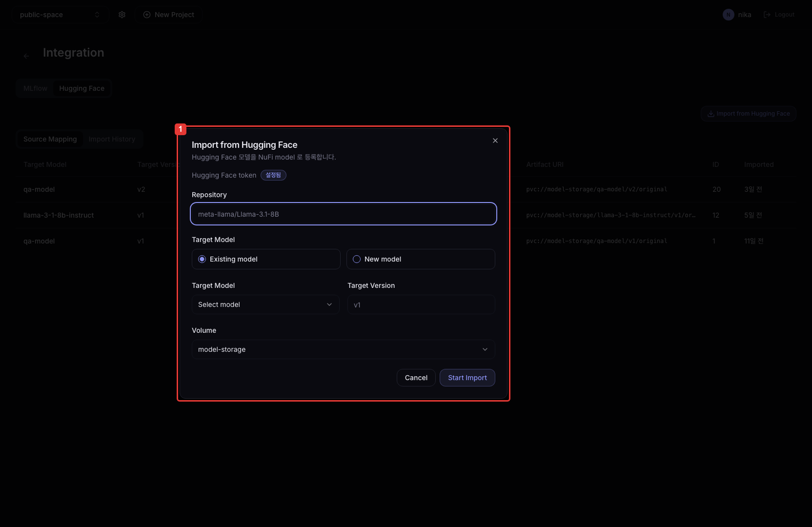Click the Target Model column header in table
This screenshot has height=527, width=812.
click(45, 164)
